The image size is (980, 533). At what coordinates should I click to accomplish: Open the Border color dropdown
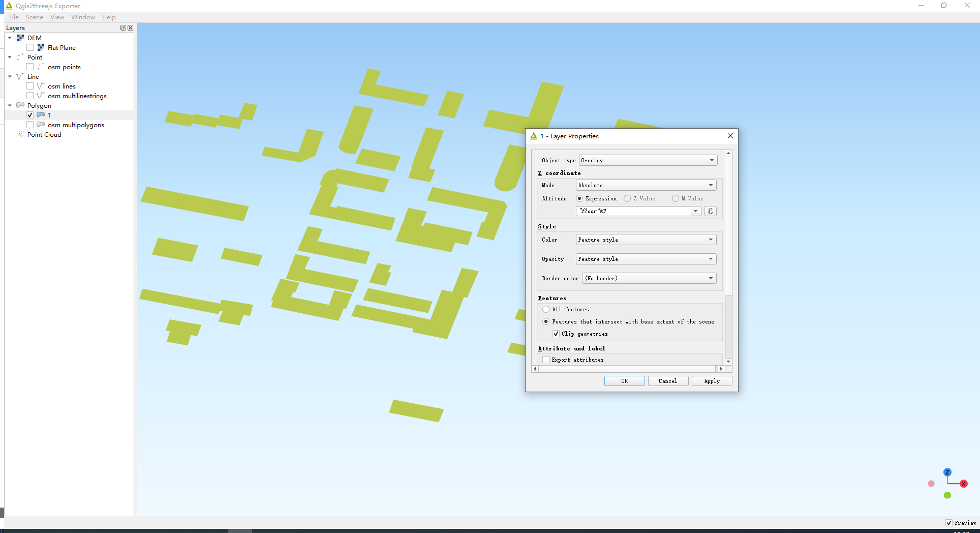(x=649, y=278)
